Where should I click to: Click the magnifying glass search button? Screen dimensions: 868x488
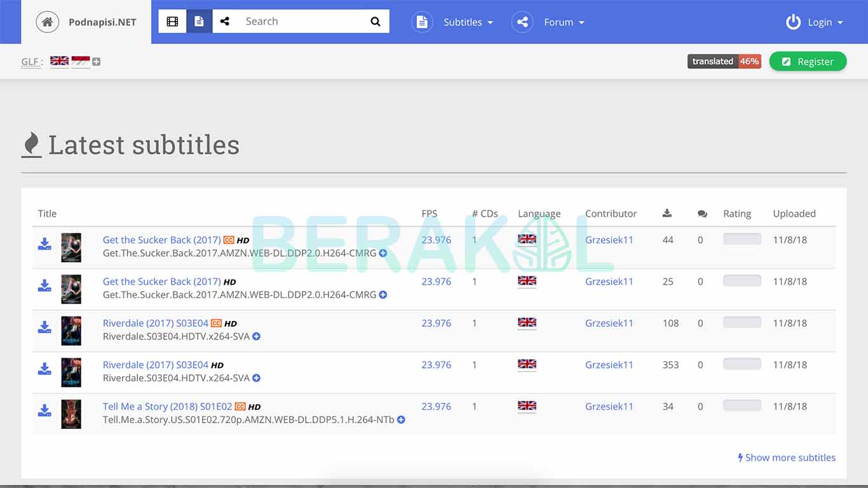376,22
